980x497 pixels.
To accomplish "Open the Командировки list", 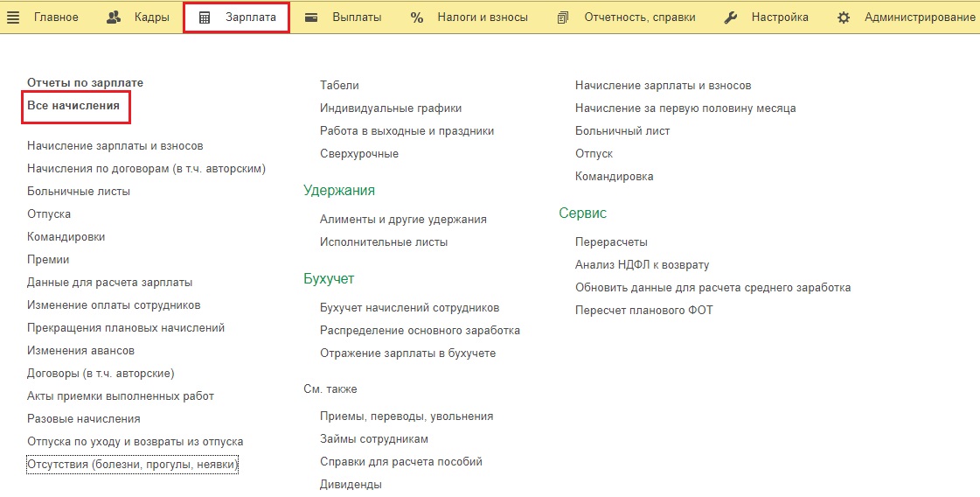I will [66, 236].
